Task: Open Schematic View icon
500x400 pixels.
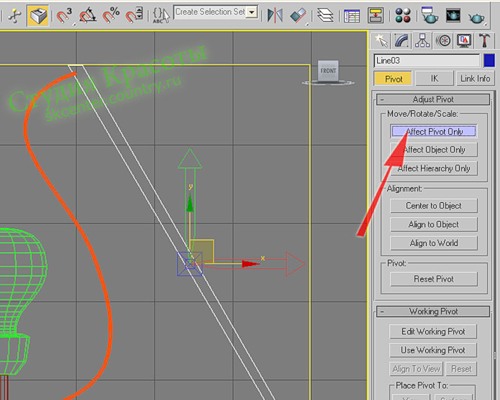Action: 376,15
